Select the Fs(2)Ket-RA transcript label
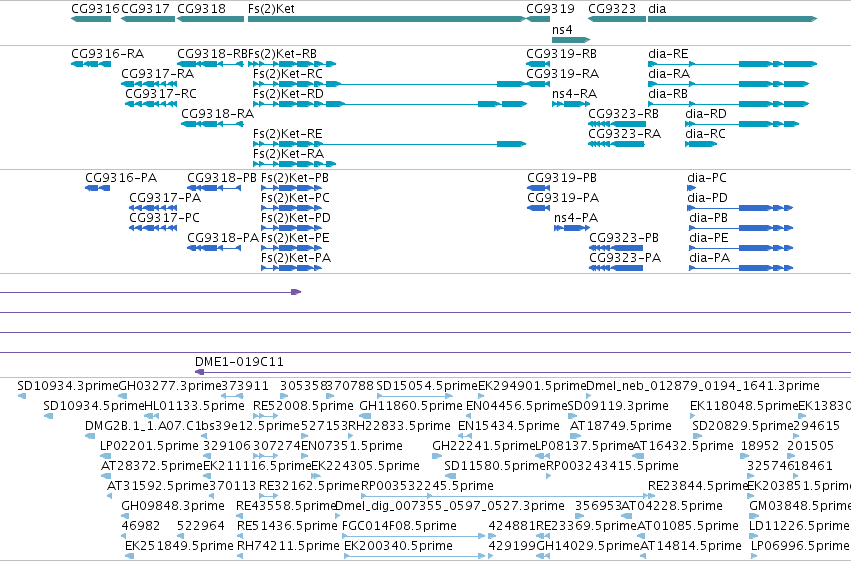This screenshot has height=561, width=851. click(289, 154)
